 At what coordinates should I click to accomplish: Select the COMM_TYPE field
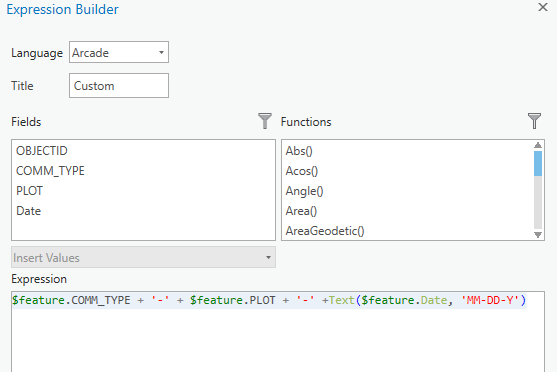click(50, 171)
